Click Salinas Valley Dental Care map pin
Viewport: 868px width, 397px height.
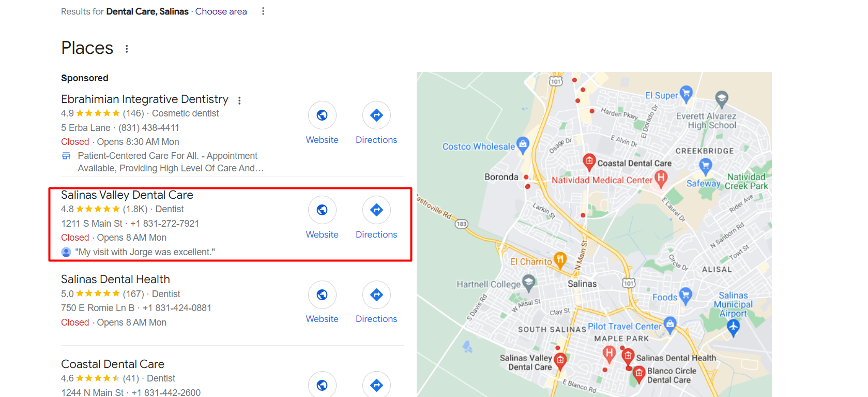pos(560,360)
